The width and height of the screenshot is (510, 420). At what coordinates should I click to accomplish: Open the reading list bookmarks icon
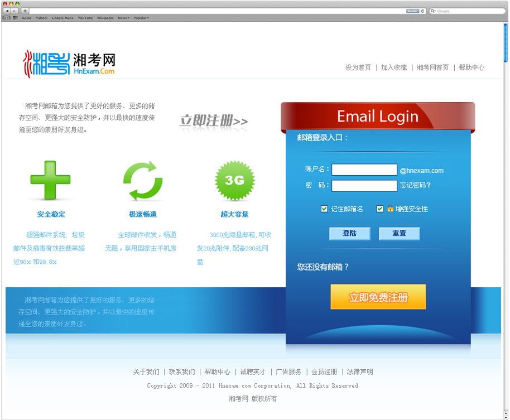pos(7,18)
